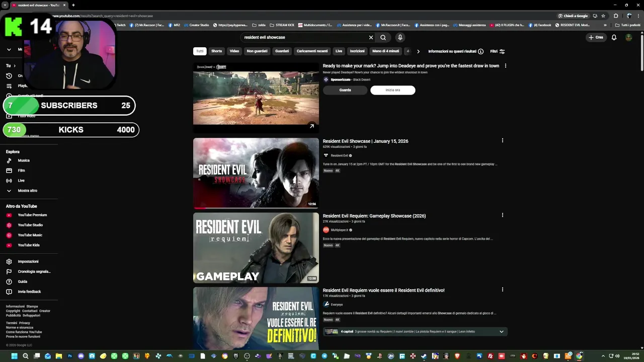Expand the chapters list under the definitivo video
The image size is (644, 362).
[x=501, y=331]
